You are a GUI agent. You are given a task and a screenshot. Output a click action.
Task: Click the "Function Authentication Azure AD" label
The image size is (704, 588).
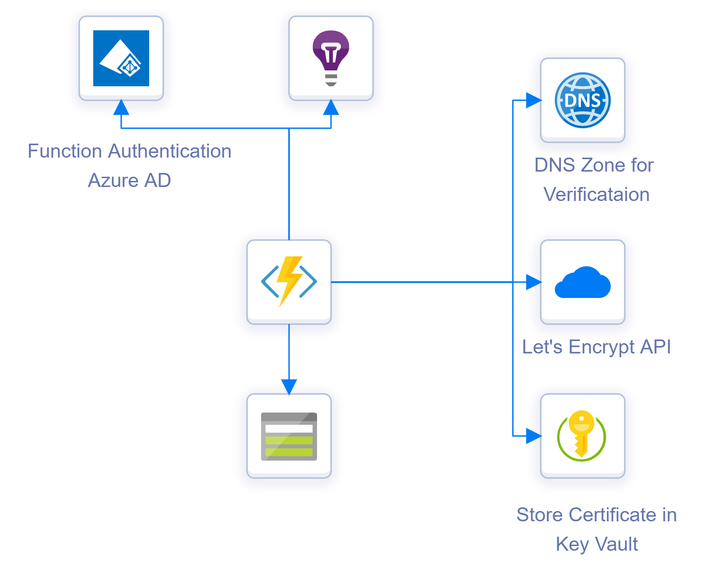[x=130, y=166]
